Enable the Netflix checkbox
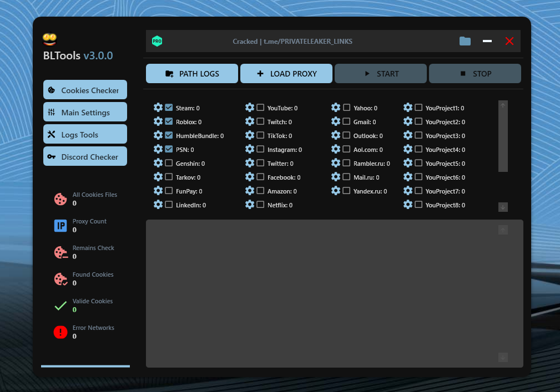 tap(260, 205)
